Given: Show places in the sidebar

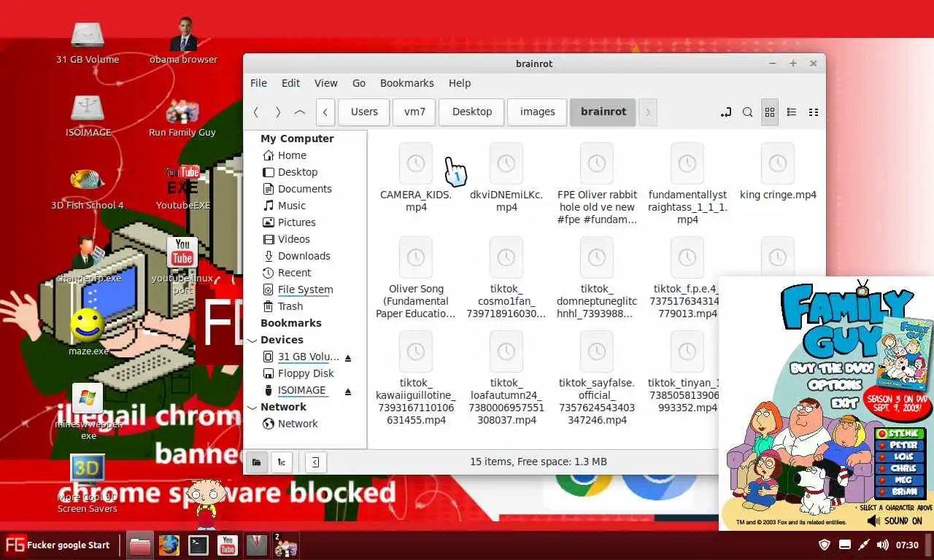Looking at the screenshot, I should [x=256, y=462].
